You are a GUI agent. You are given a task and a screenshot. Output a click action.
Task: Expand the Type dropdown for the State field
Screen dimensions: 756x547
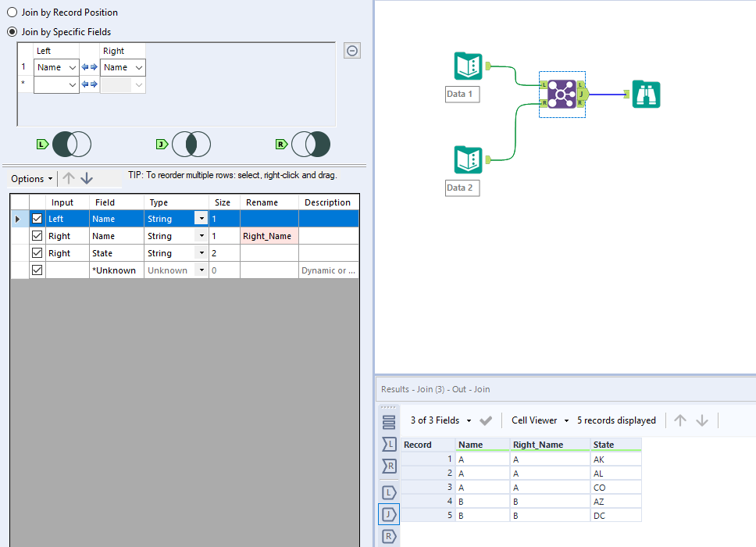201,252
